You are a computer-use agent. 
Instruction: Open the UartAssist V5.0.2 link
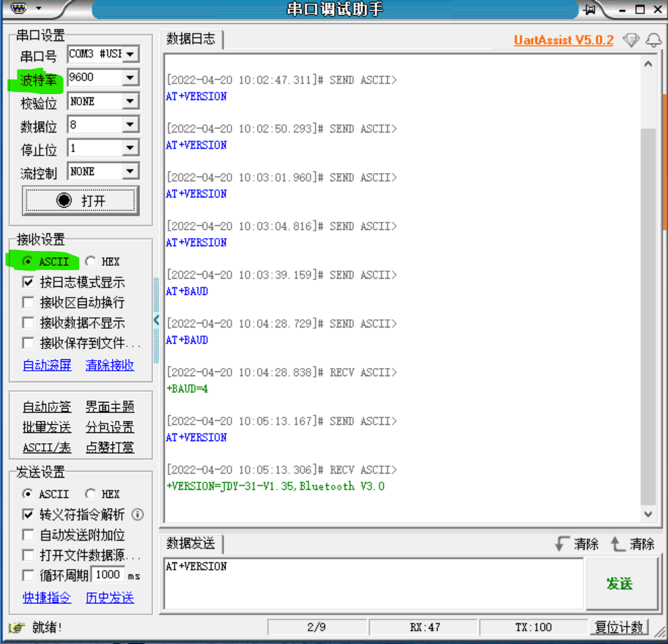pyautogui.click(x=563, y=40)
